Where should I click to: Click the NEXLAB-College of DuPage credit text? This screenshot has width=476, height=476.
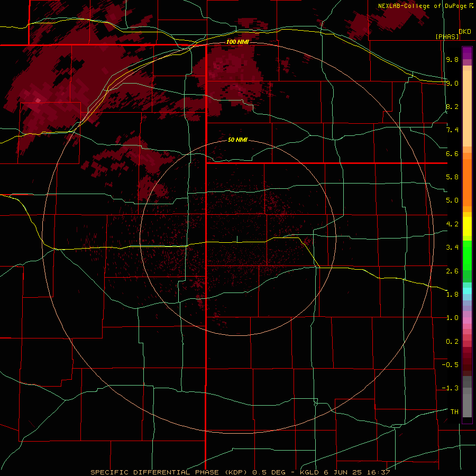point(422,6)
